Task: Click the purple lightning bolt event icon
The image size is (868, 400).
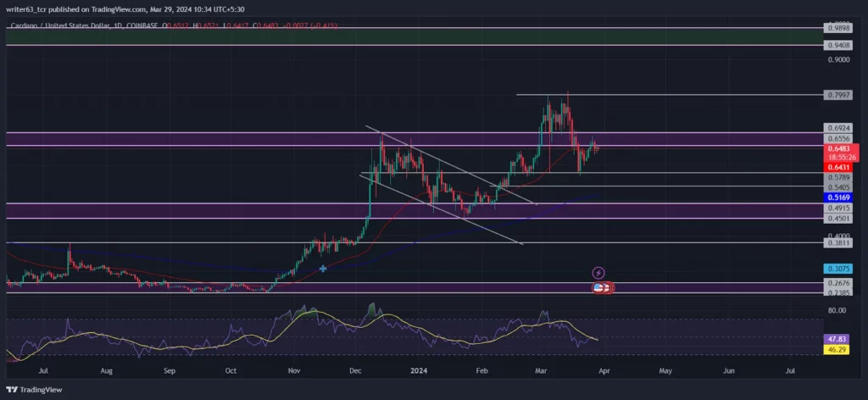Action: tap(598, 272)
